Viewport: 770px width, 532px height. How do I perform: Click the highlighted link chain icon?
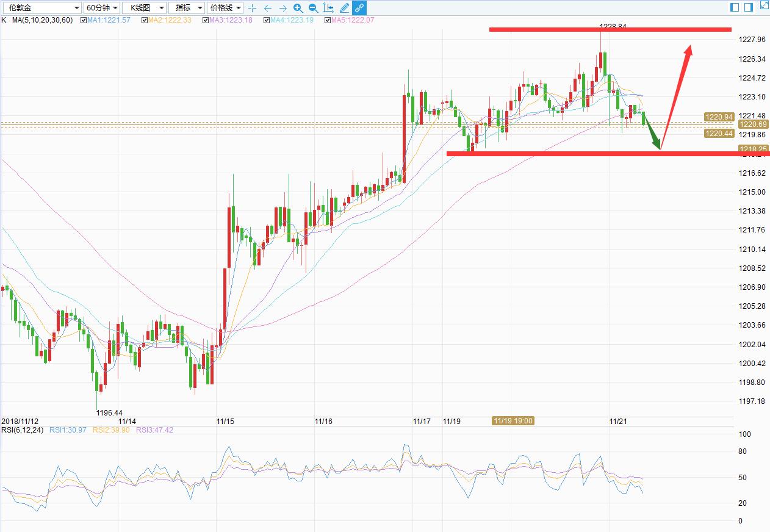coord(359,8)
